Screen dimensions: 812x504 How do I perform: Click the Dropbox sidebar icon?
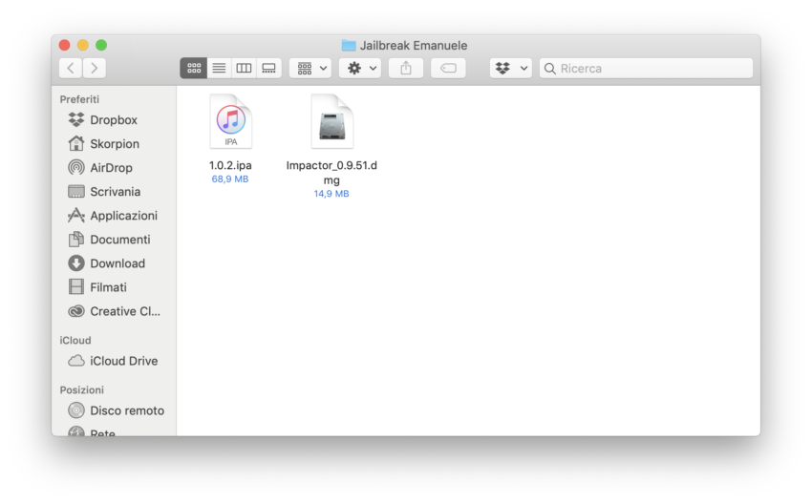[x=76, y=120]
